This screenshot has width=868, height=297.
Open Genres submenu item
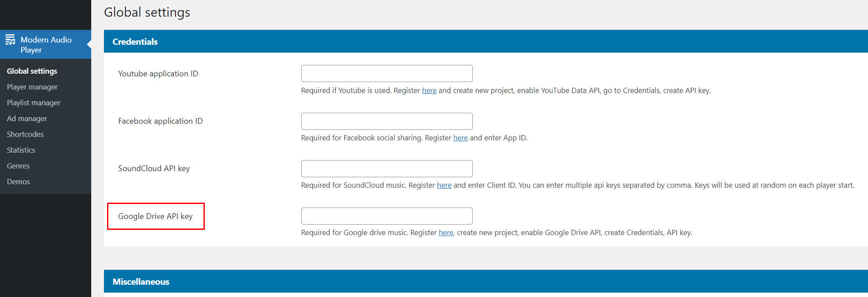[x=18, y=166]
